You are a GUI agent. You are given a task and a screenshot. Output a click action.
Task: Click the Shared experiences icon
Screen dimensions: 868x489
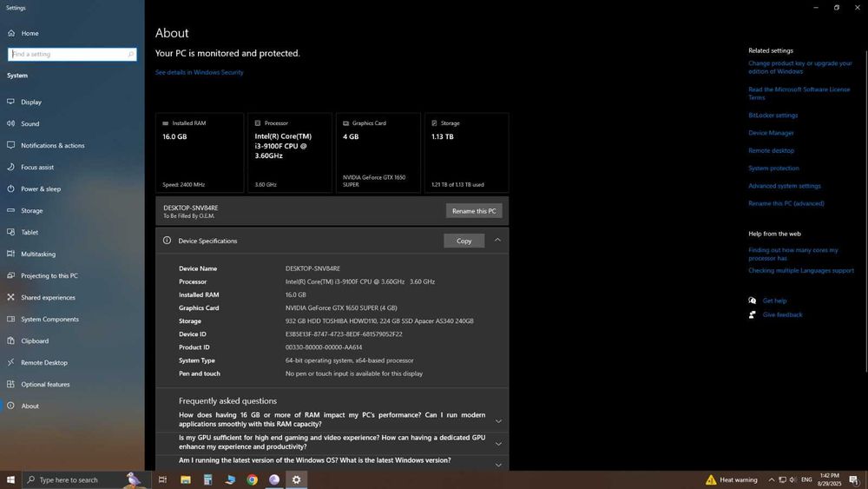(x=10, y=297)
